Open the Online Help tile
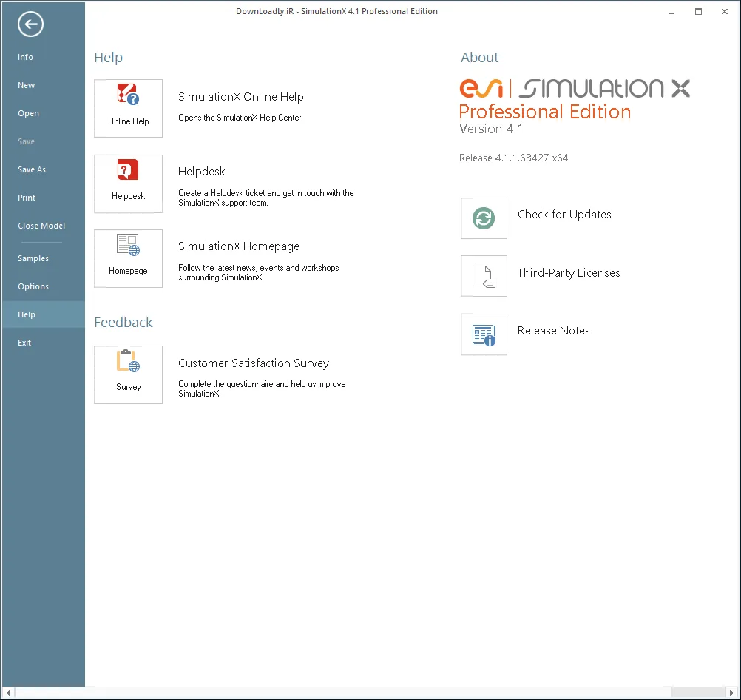741x700 pixels. pyautogui.click(x=128, y=108)
